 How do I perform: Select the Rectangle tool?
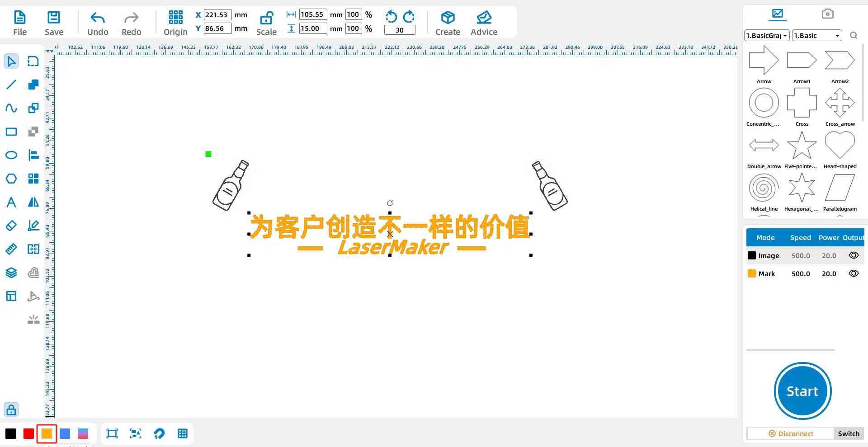(x=11, y=132)
